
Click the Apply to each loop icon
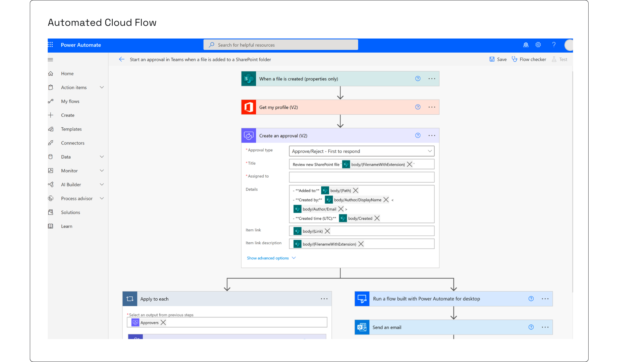click(130, 299)
